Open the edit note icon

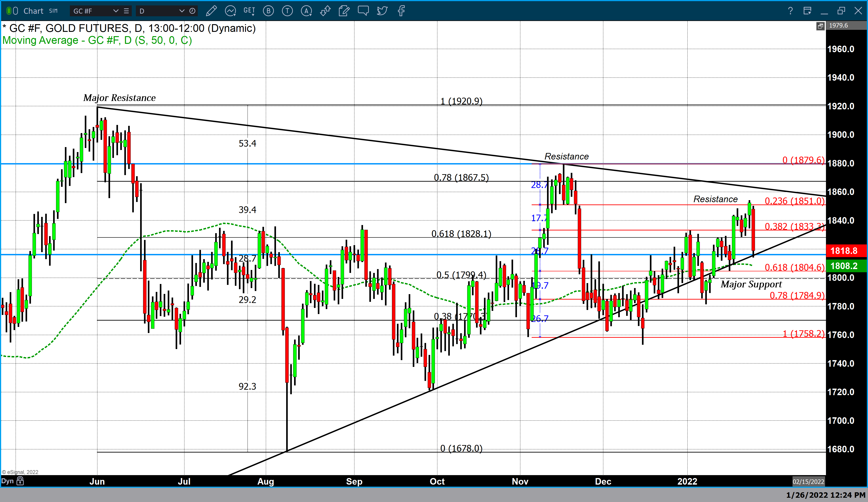tap(344, 11)
